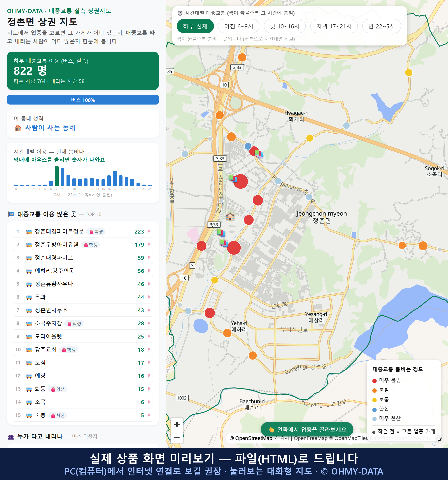Click bus icon of 소곡 row
The width and height of the screenshot is (448, 480).
click(29, 402)
